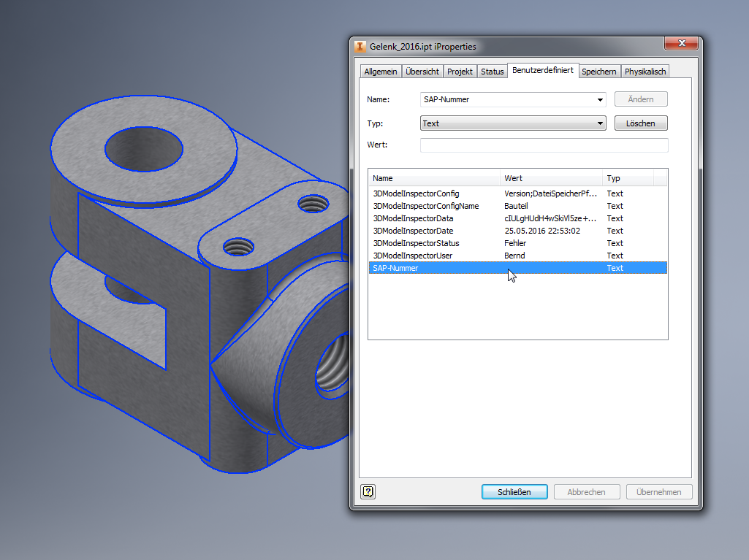Open the Speichern tab
Screen dimensions: 749x560
pyautogui.click(x=599, y=71)
